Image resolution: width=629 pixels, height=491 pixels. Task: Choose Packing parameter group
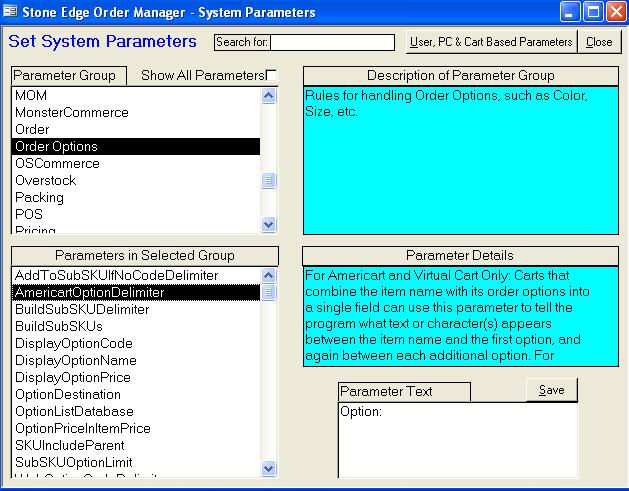pyautogui.click(x=136, y=197)
